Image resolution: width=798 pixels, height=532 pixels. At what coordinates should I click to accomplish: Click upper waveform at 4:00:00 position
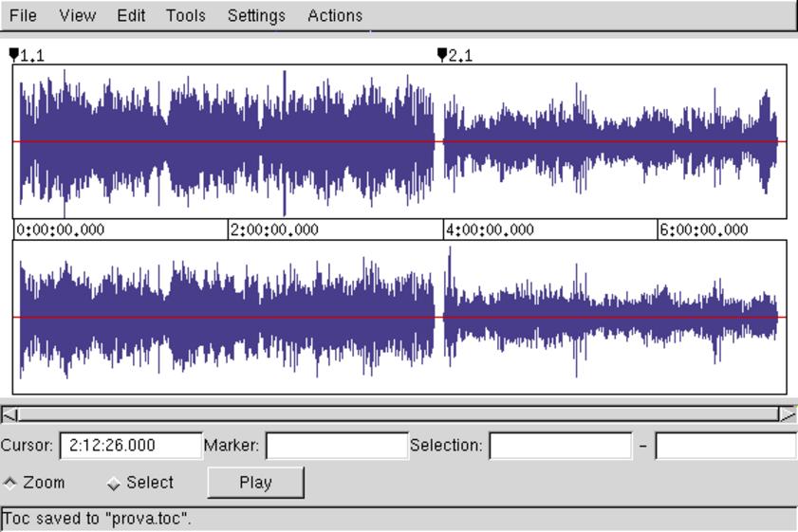click(x=444, y=142)
